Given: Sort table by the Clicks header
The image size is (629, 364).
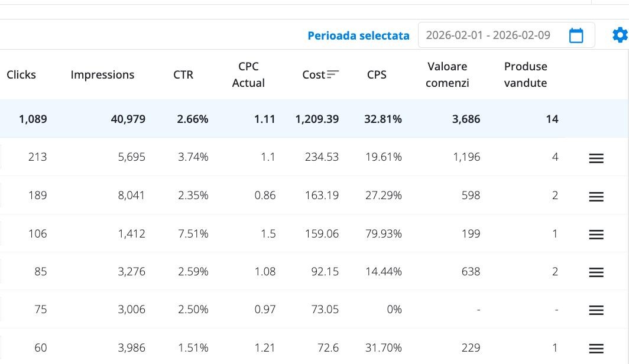Looking at the screenshot, I should (x=21, y=74).
